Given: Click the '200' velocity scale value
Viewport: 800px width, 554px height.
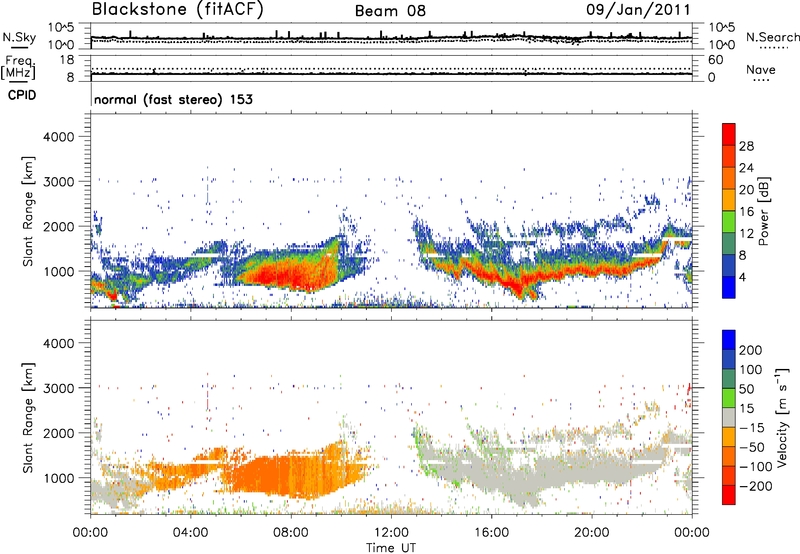Looking at the screenshot, I should [751, 350].
